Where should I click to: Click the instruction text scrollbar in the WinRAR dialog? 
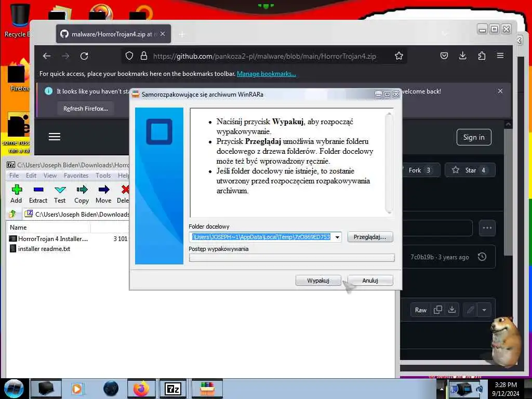tap(389, 163)
